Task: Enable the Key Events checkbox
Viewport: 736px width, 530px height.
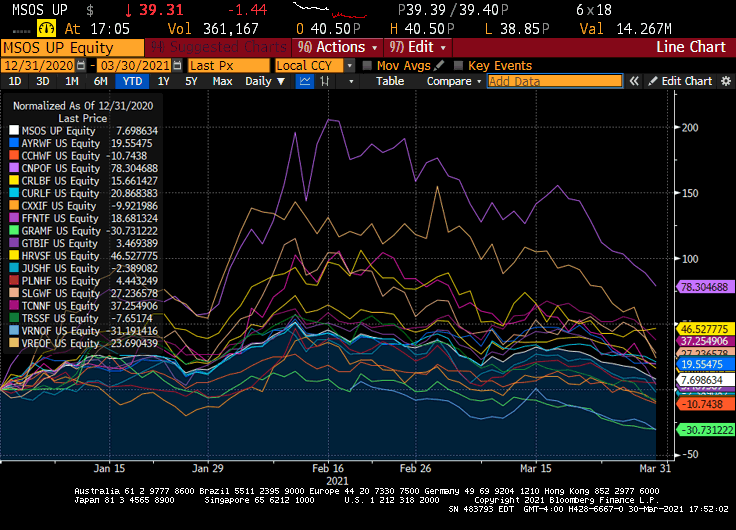Action: tap(458, 65)
